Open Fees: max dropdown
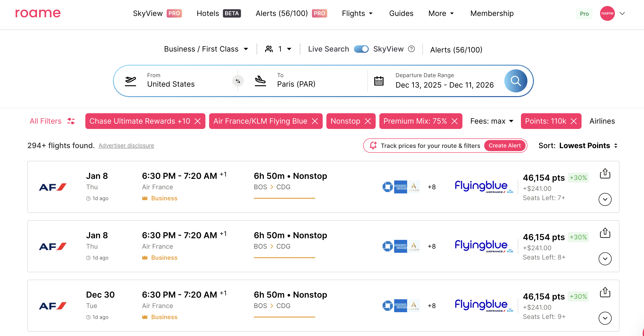644x336 pixels. coord(492,121)
